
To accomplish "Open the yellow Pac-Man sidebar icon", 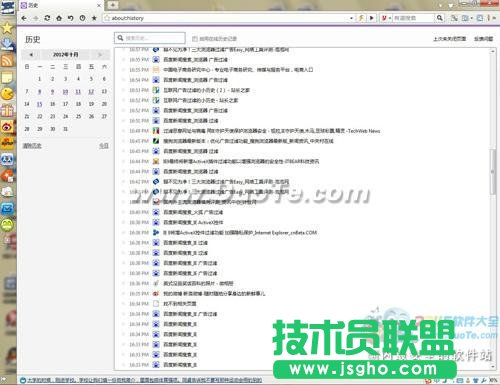I will click(7, 94).
